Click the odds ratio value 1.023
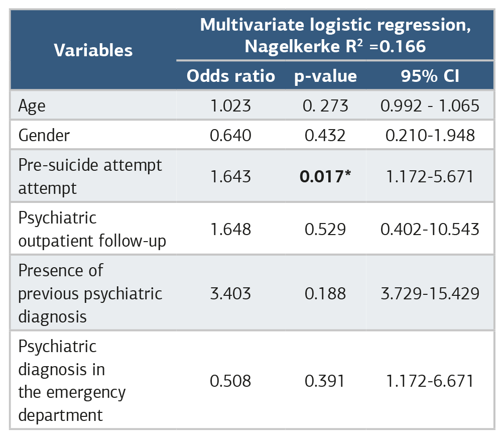This screenshot has height=439, width=504. [230, 106]
